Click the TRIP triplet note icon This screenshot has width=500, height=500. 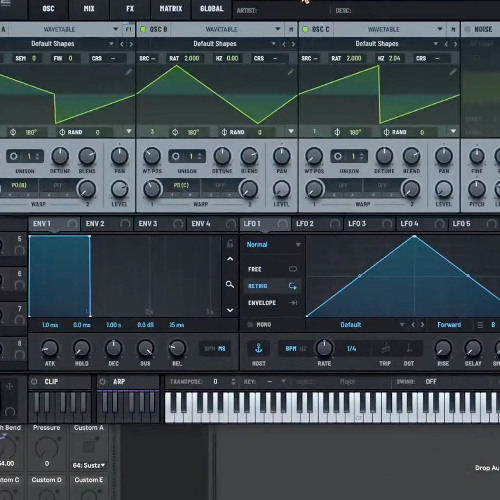pos(385,349)
